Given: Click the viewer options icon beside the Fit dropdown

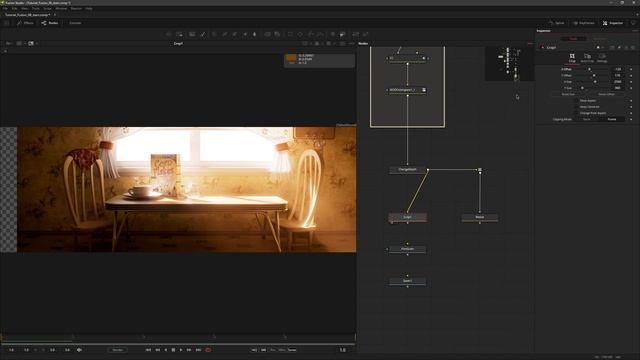Looking at the screenshot, I should coord(19,43).
